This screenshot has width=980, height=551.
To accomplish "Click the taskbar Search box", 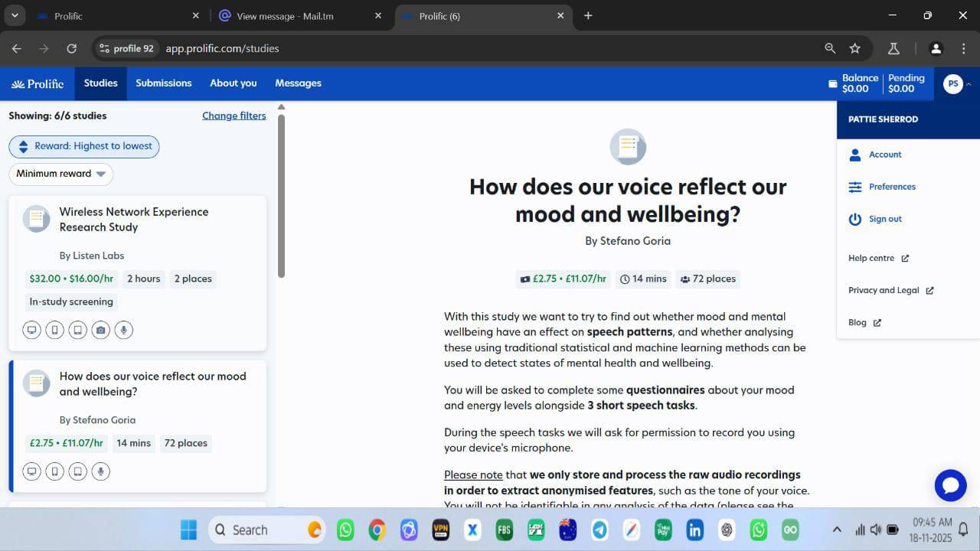I will (266, 530).
